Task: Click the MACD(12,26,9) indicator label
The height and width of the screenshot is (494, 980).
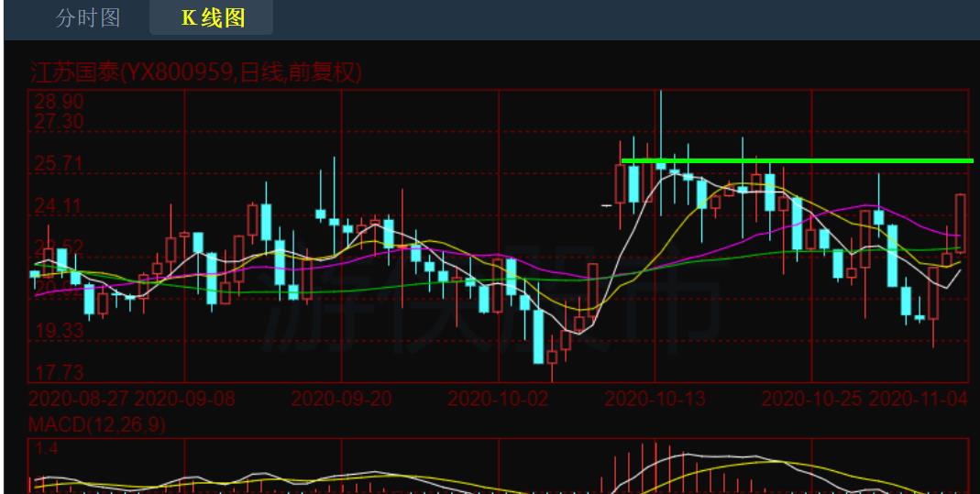Action: [x=97, y=425]
